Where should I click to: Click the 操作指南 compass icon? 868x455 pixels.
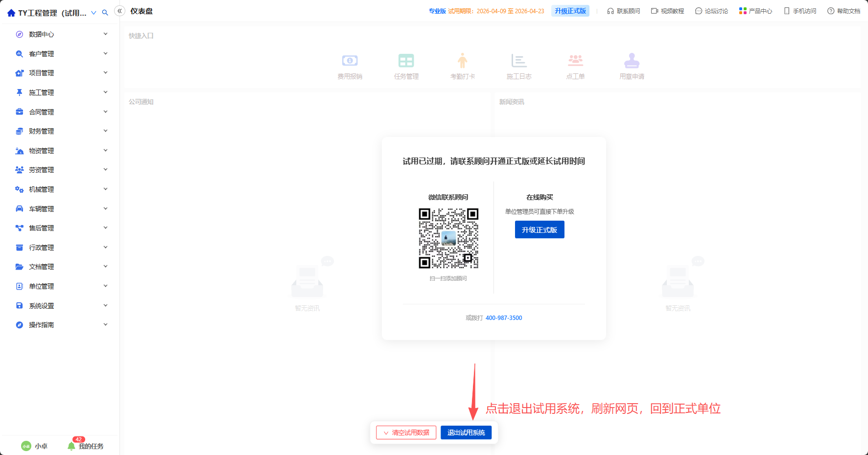pos(20,325)
